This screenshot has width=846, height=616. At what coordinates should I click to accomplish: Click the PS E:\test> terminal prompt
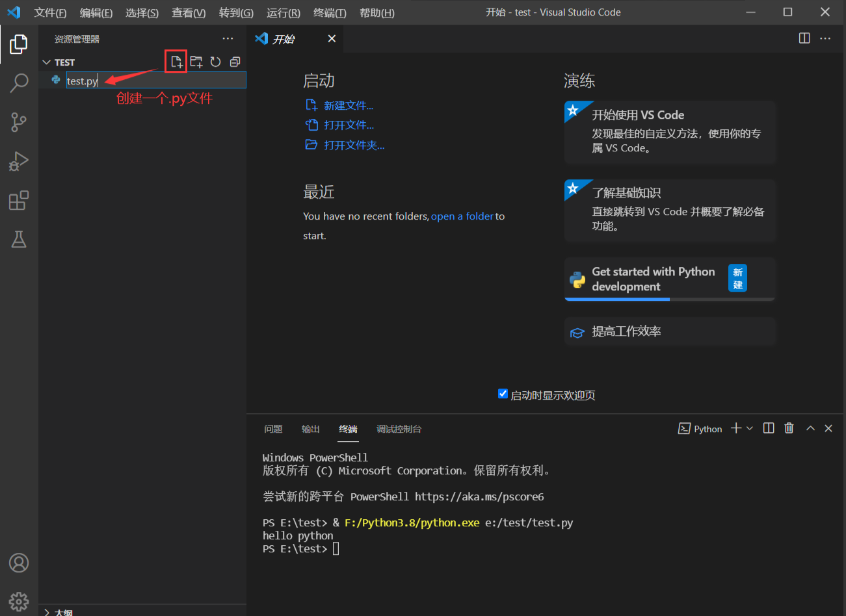tap(295, 548)
